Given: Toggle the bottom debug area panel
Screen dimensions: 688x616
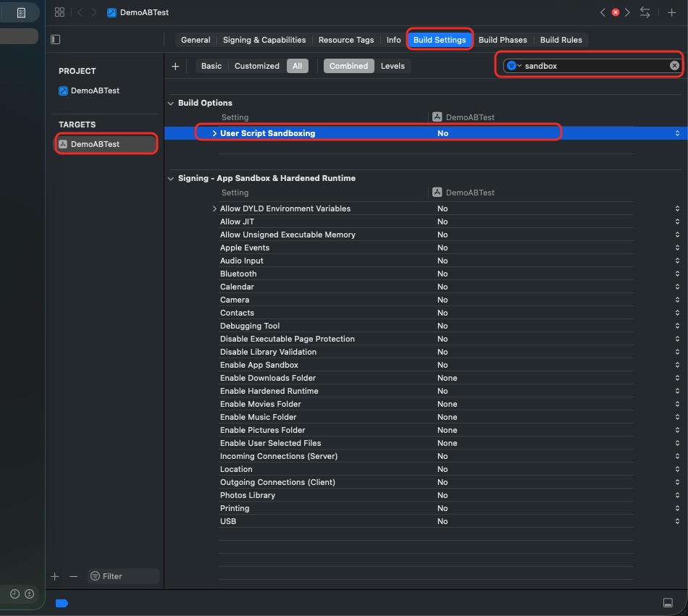Looking at the screenshot, I should coord(668,603).
